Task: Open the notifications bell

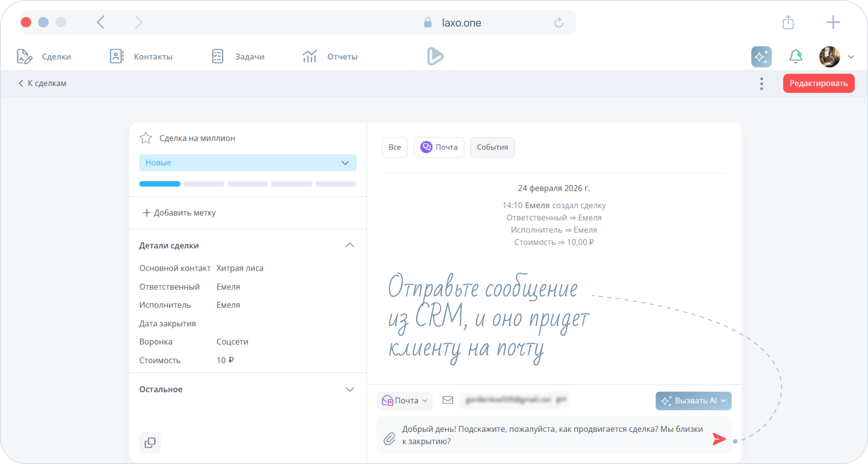Action: click(796, 56)
